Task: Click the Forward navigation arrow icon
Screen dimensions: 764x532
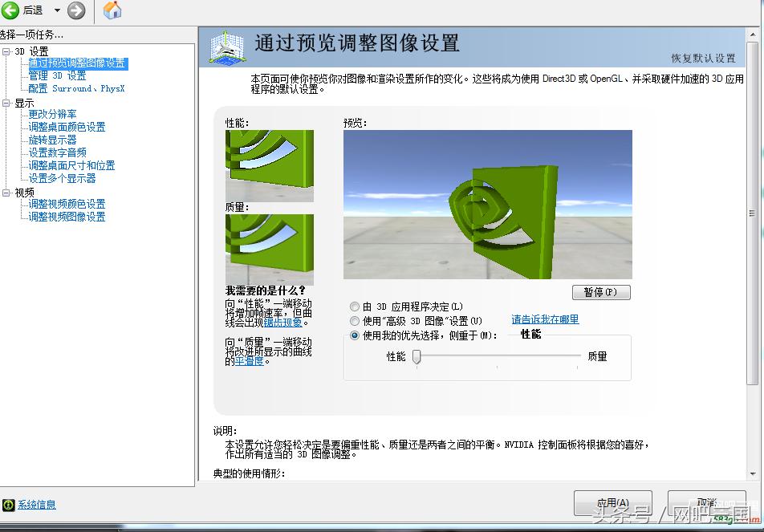Action: click(75, 11)
